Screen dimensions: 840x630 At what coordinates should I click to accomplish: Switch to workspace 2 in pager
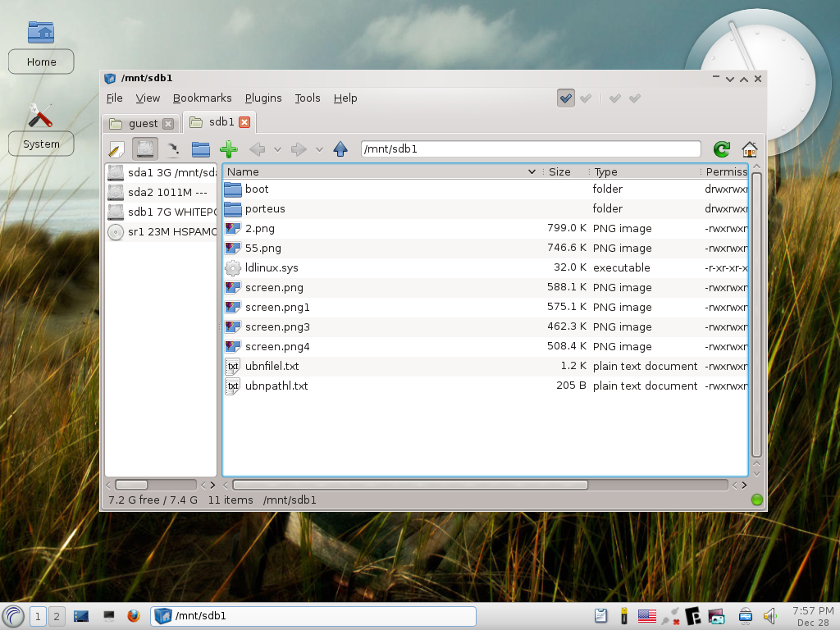pyautogui.click(x=57, y=616)
